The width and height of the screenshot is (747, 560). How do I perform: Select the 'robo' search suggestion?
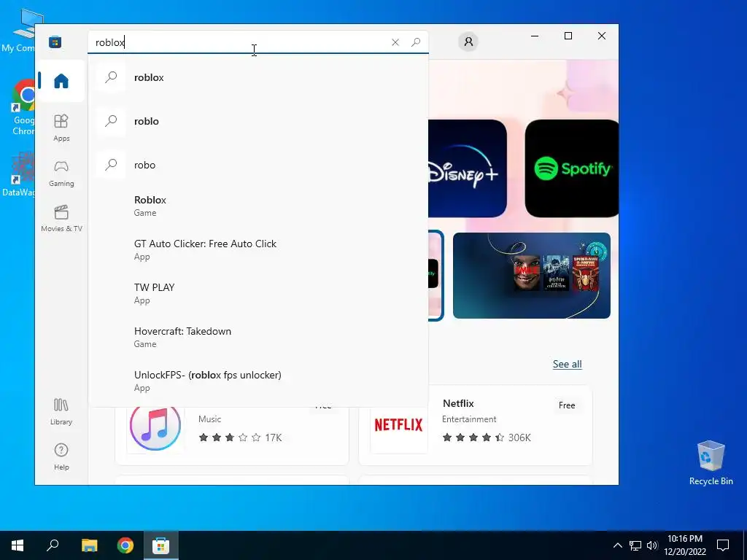tap(258, 165)
